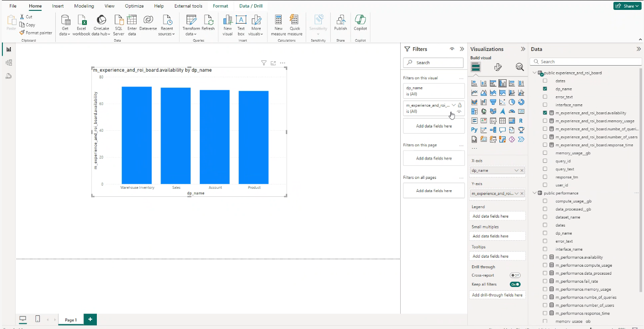Search in the Filters pane
Viewport: 644px width, 329px height.
click(433, 62)
